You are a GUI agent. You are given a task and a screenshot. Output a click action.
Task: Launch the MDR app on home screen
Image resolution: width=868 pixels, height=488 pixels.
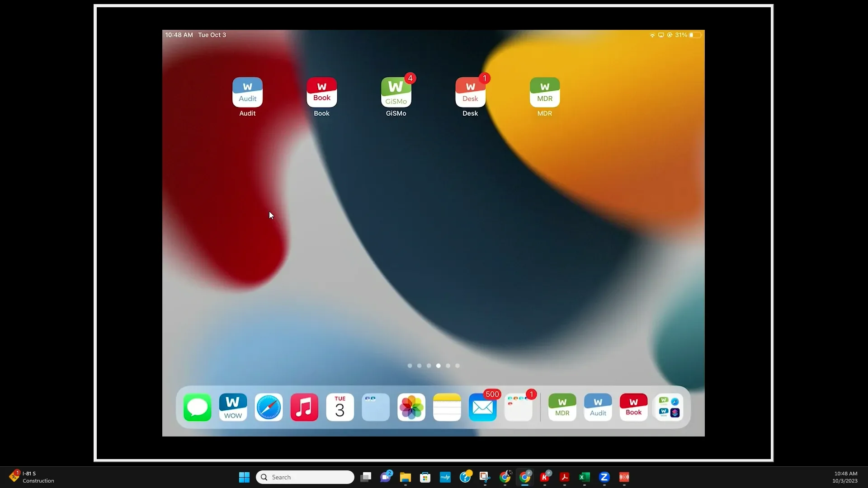tap(544, 92)
